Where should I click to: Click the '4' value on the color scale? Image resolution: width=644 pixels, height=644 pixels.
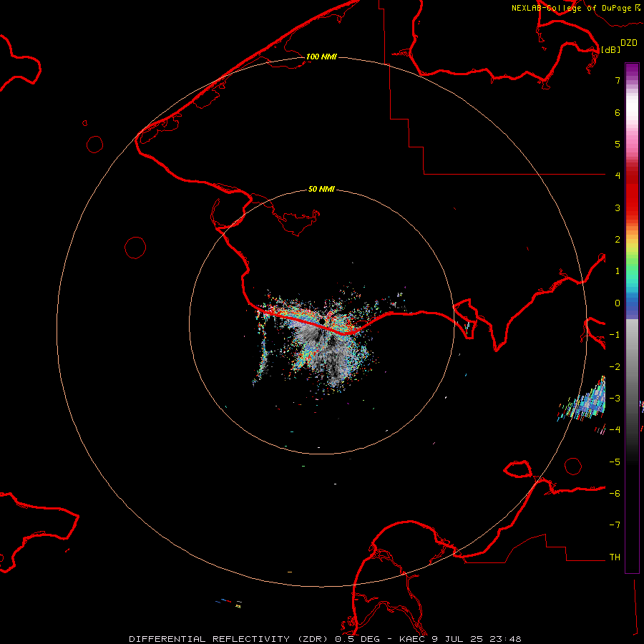(x=618, y=176)
